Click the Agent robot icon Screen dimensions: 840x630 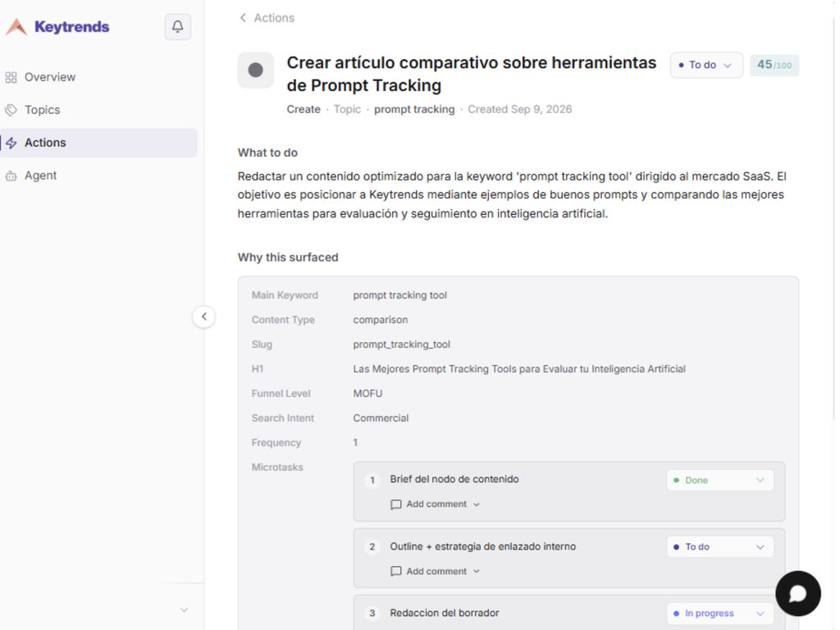coord(11,176)
